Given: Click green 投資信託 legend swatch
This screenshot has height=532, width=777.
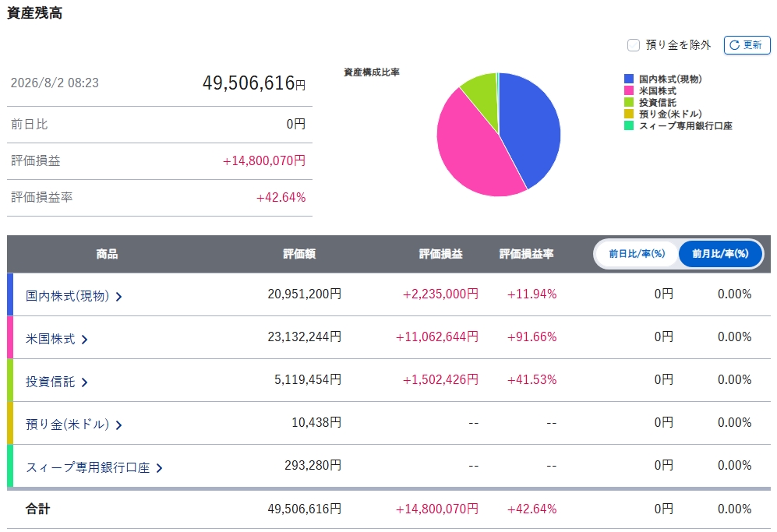Looking at the screenshot, I should [629, 102].
